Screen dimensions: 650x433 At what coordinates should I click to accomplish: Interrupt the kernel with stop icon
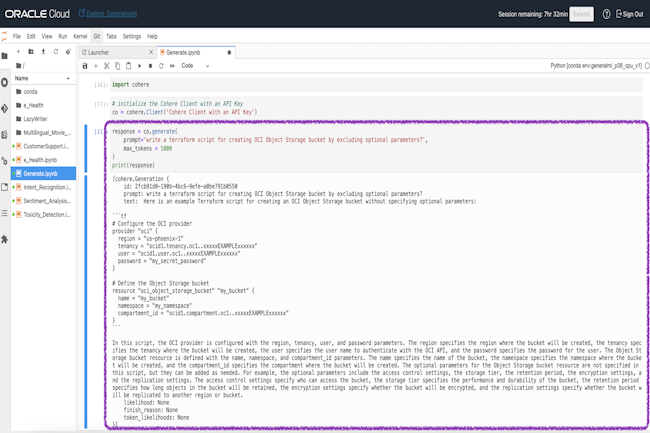click(x=150, y=66)
